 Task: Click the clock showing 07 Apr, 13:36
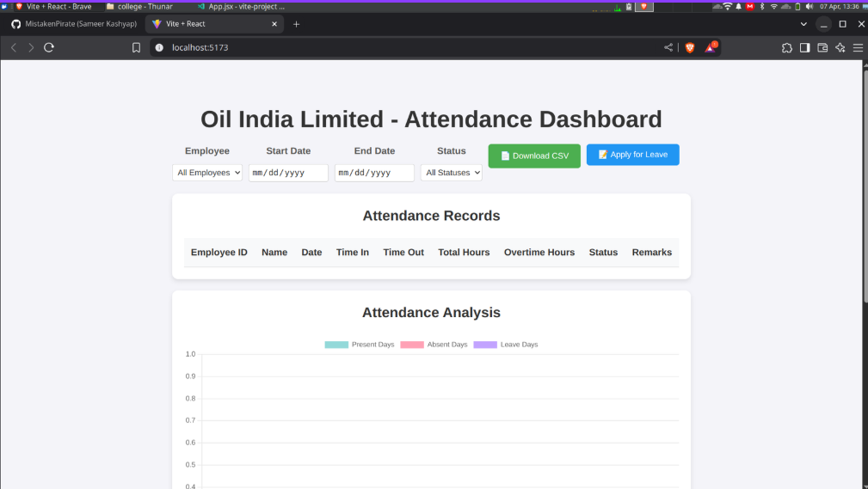pyautogui.click(x=840, y=7)
